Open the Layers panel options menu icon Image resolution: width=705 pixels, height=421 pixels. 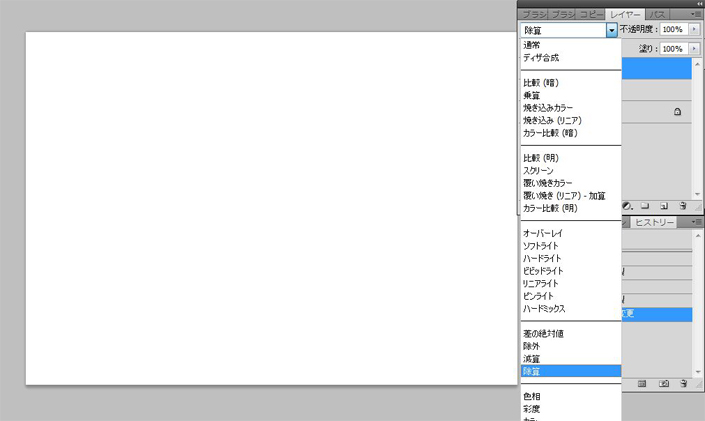695,14
